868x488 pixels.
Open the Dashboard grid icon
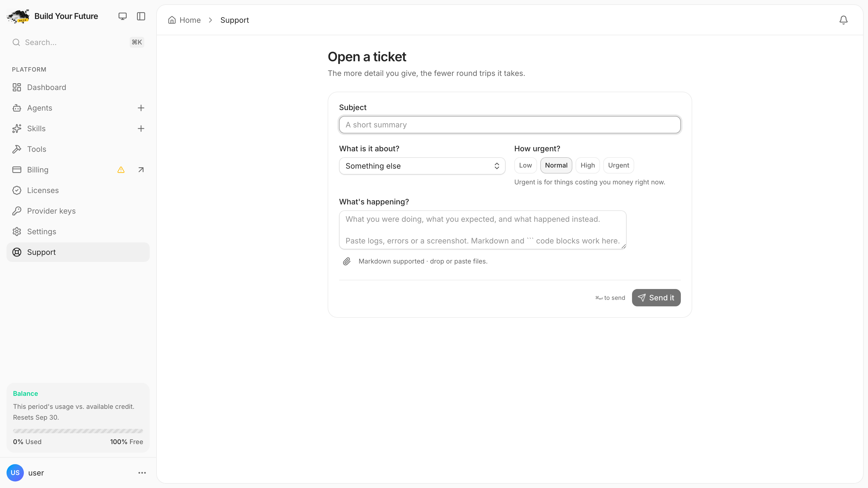click(x=17, y=88)
